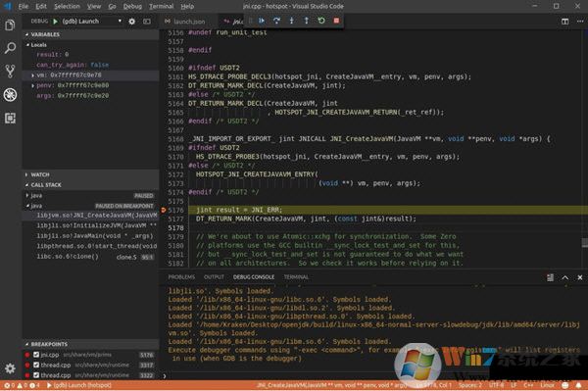Expand the vm variable
This screenshot has width=588, height=391.
click(x=32, y=75)
